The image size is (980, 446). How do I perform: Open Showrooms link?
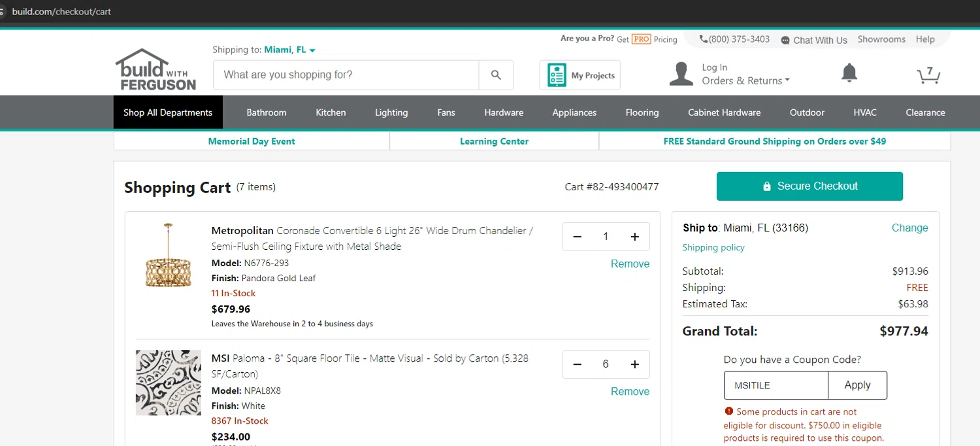(881, 39)
